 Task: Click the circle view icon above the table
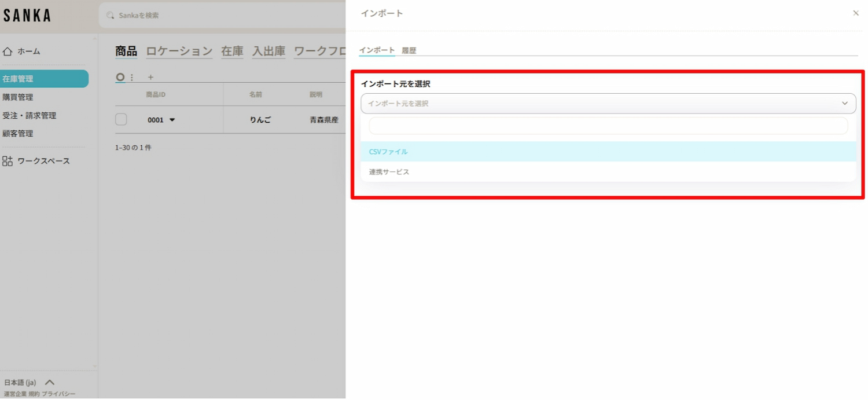[x=120, y=77]
